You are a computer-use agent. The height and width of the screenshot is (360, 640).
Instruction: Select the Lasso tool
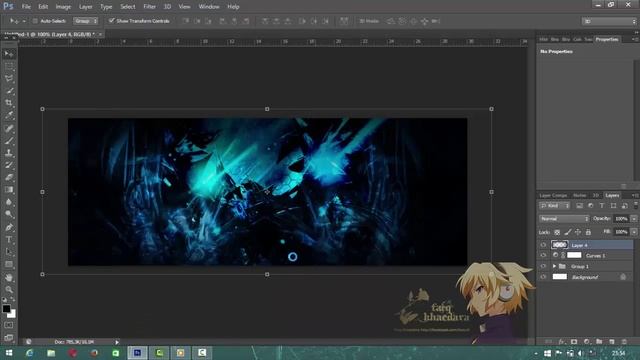pos(9,78)
